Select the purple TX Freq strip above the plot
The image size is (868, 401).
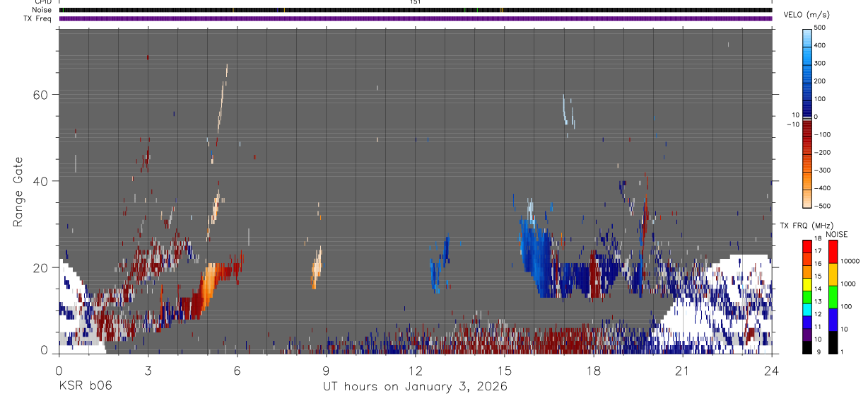(416, 18)
